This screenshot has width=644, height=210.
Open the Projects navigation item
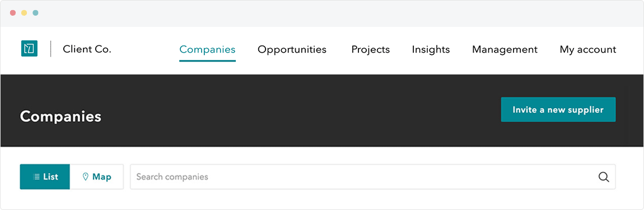coord(371,50)
